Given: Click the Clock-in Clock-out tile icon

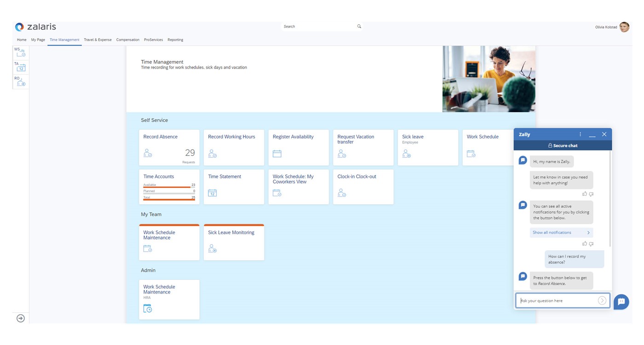Looking at the screenshot, I should (x=341, y=193).
